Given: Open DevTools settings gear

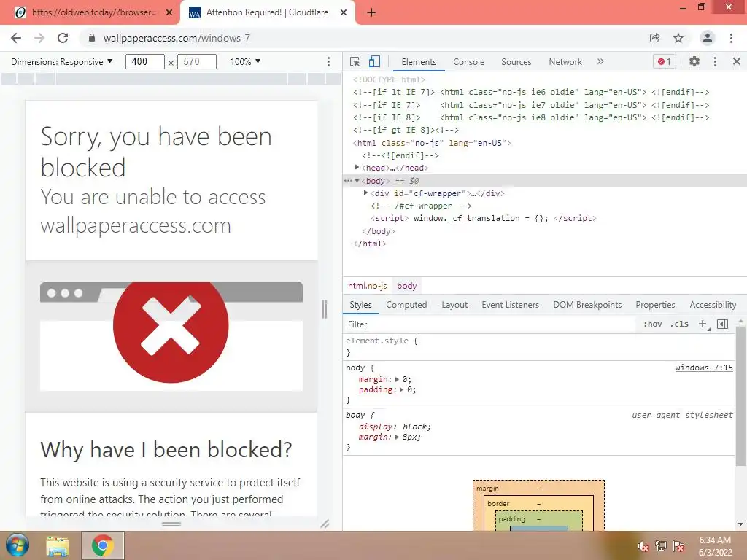Looking at the screenshot, I should tap(694, 61).
